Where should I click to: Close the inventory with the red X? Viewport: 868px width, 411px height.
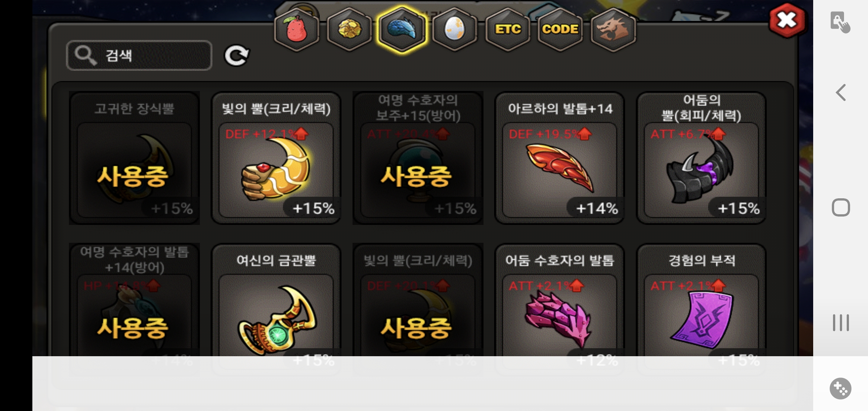tap(787, 20)
